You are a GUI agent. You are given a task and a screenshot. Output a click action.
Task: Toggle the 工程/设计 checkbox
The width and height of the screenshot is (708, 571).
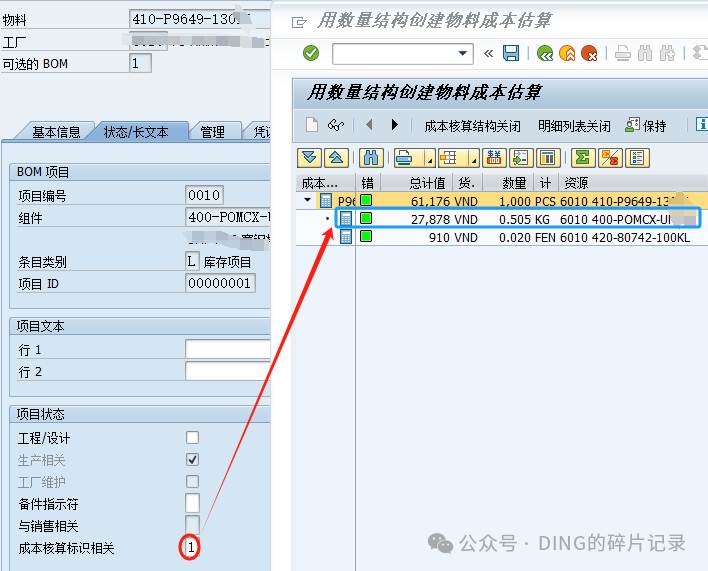pyautogui.click(x=192, y=437)
